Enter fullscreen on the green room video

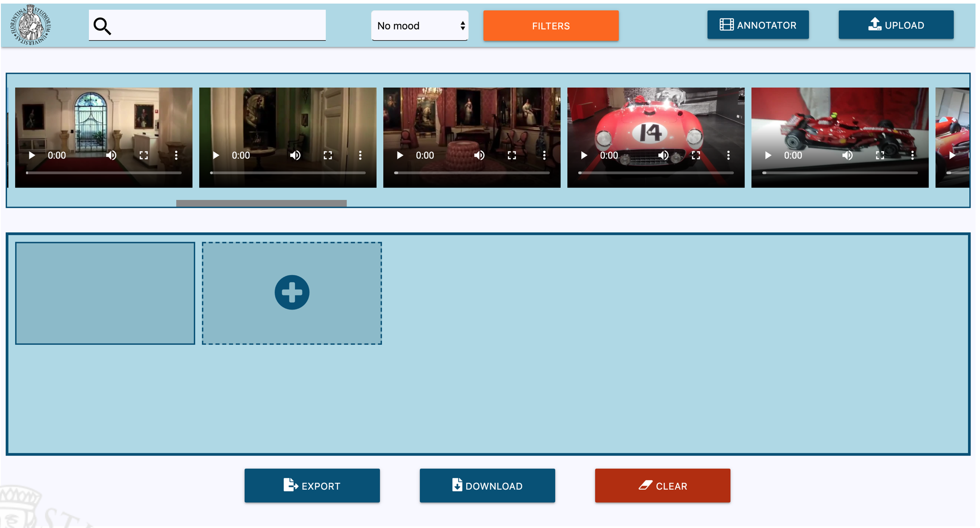(328, 155)
